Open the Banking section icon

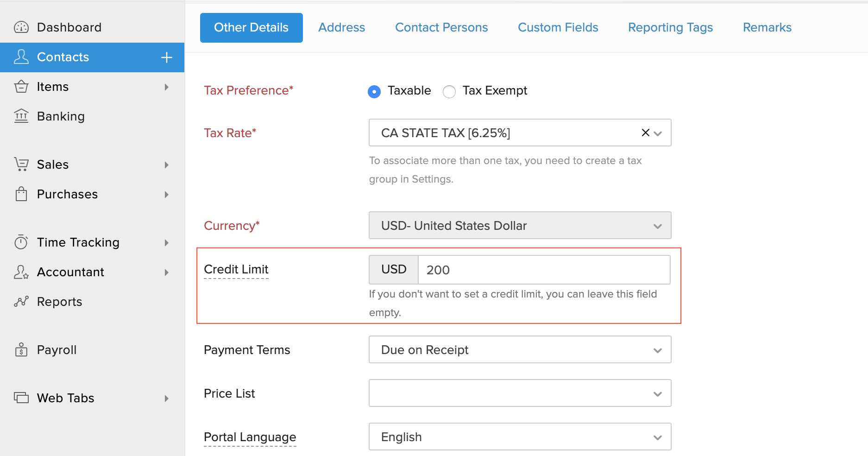coord(21,116)
